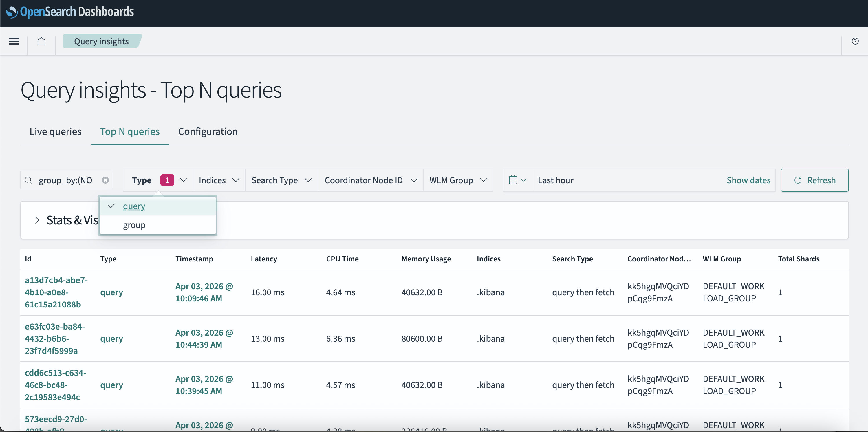
Task: Click the Last hour time range
Action: (556, 180)
